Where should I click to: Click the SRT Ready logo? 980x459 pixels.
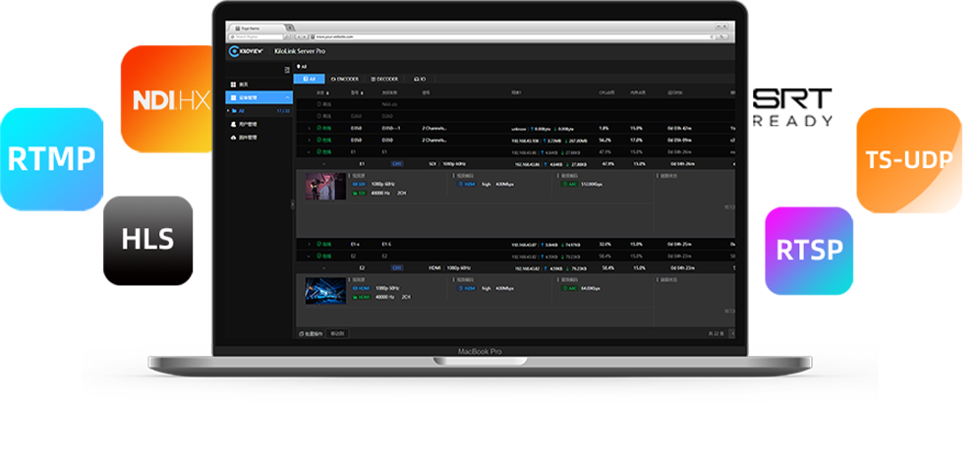click(x=793, y=107)
